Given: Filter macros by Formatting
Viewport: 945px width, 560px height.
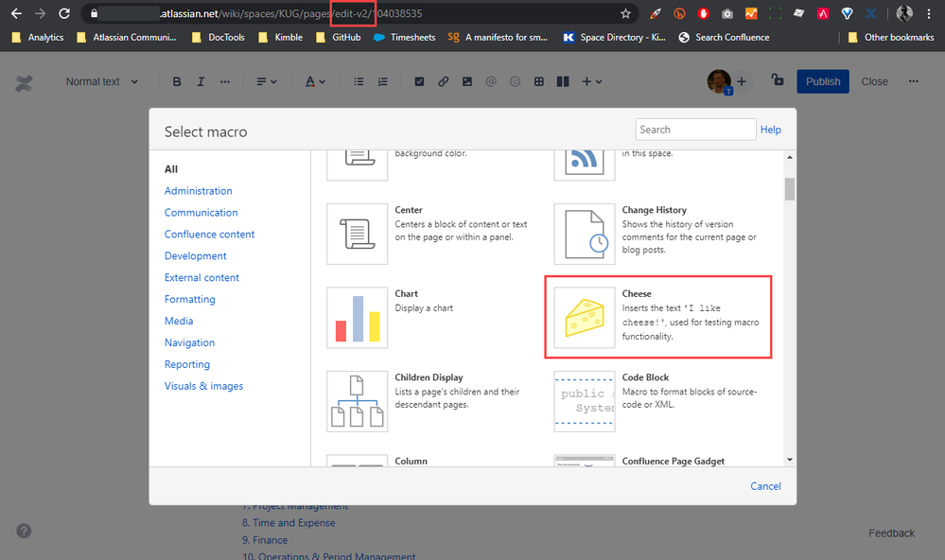Looking at the screenshot, I should coord(190,300).
